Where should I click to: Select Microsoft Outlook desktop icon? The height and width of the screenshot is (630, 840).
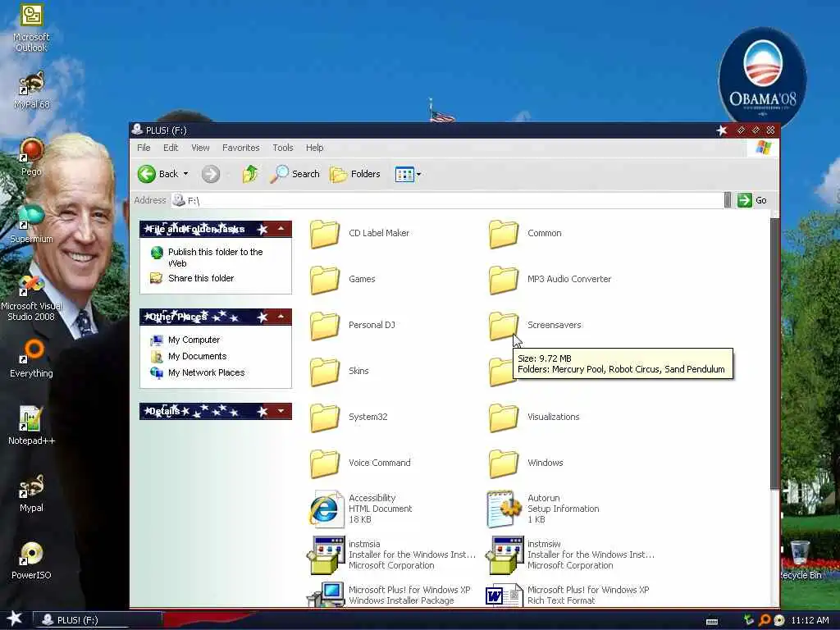pos(31,28)
